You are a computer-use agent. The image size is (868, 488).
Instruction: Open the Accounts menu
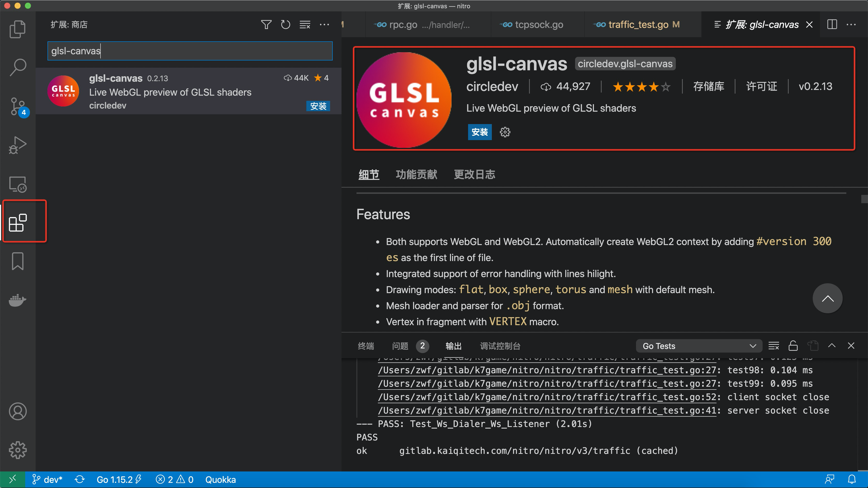pos(18,411)
